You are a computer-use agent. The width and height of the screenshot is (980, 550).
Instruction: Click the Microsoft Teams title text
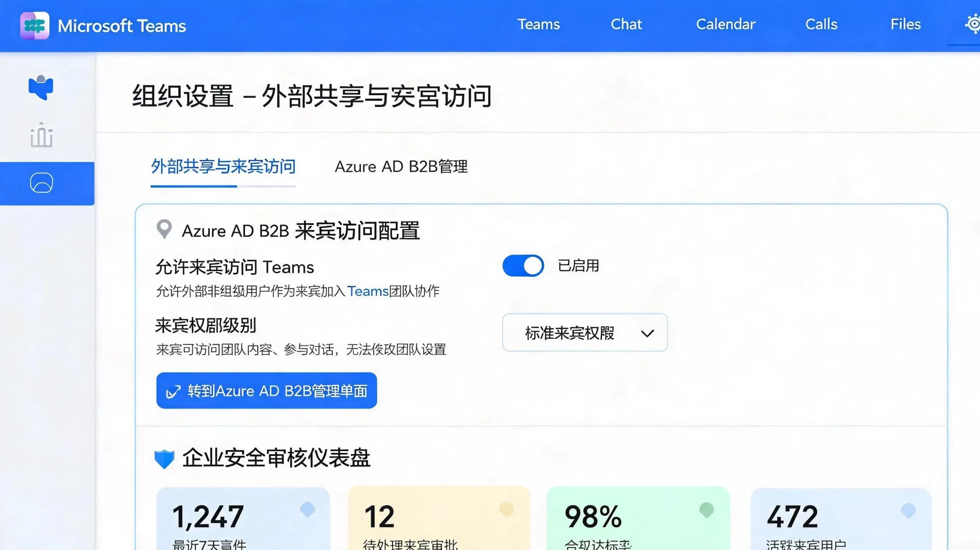(x=122, y=26)
